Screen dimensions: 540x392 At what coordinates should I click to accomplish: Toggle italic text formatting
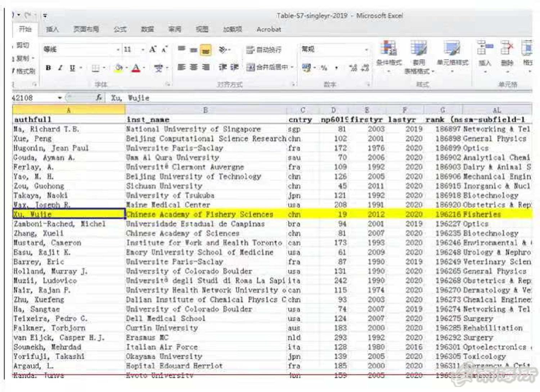60,68
